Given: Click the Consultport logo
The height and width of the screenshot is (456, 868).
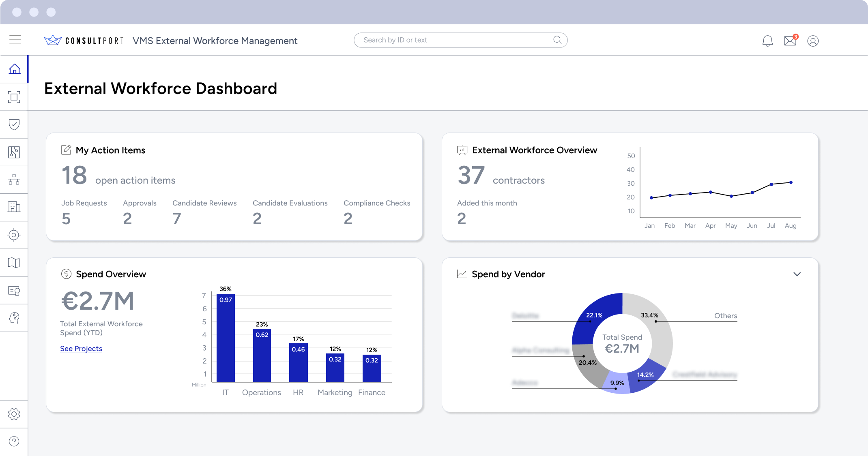Looking at the screenshot, I should point(83,40).
